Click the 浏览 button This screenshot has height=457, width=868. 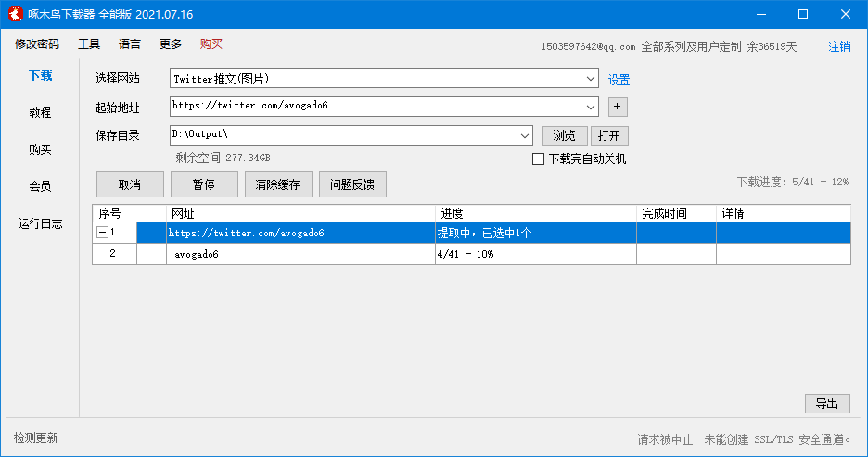565,135
